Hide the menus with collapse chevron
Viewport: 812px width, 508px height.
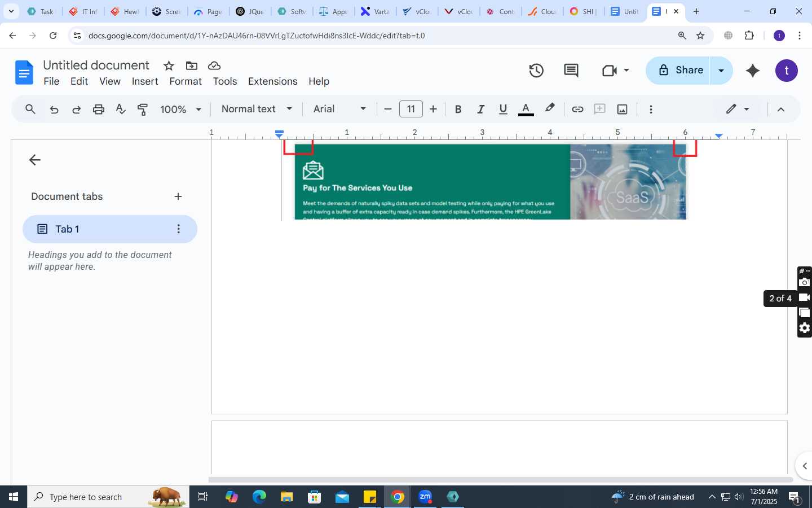tap(781, 110)
